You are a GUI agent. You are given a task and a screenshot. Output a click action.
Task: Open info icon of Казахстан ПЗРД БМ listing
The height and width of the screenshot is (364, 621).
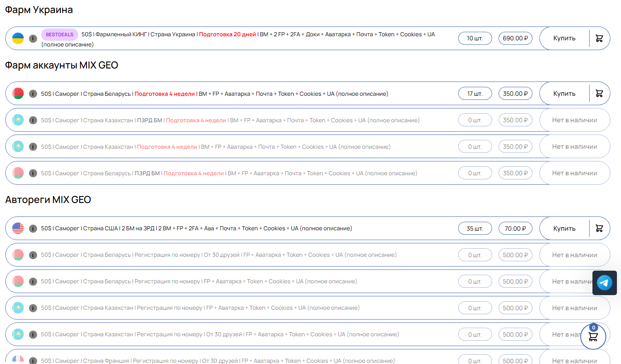[x=33, y=120]
